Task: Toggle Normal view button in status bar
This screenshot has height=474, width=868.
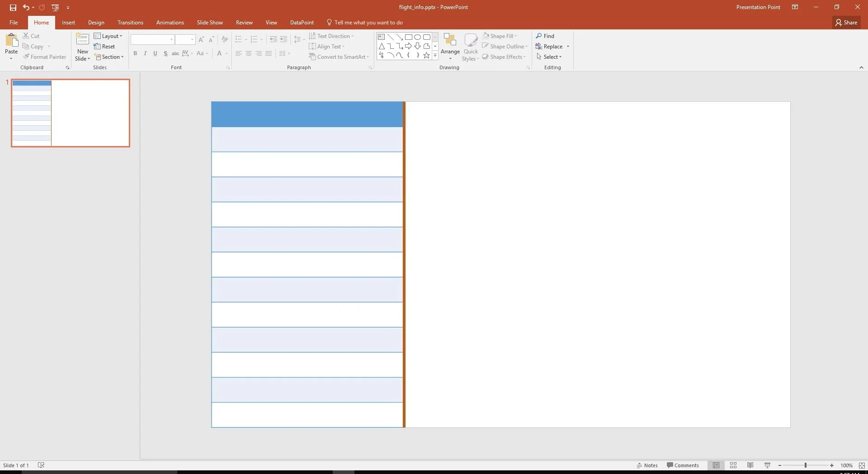Action: point(716,465)
